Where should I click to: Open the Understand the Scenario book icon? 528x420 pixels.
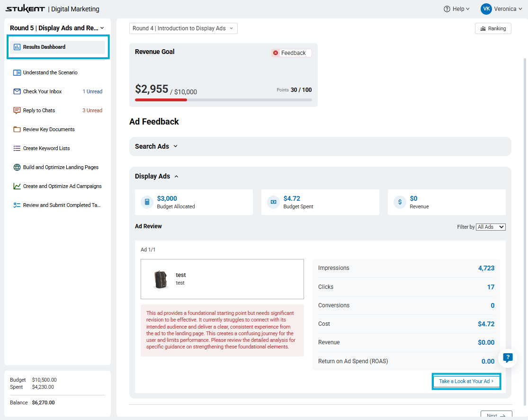tap(17, 73)
